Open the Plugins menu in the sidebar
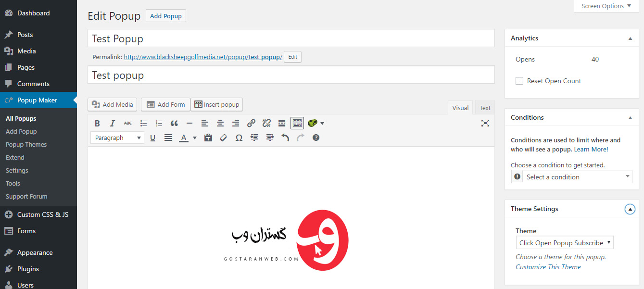644x289 pixels. click(x=38, y=269)
